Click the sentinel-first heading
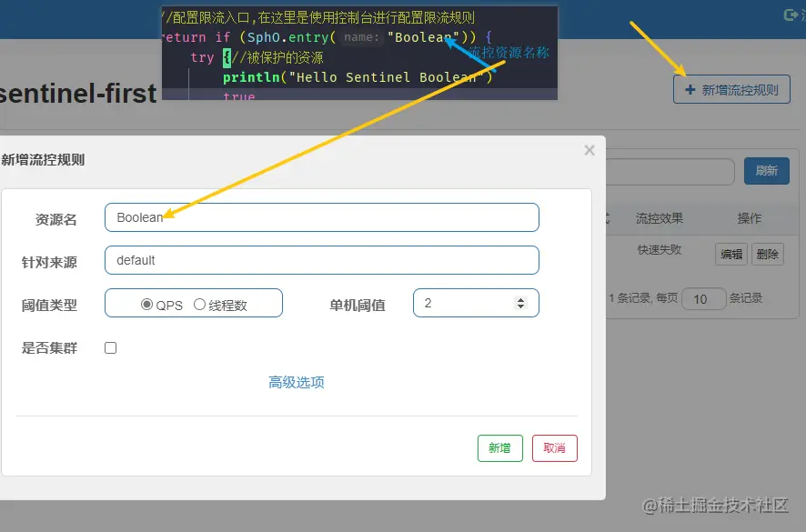The width and height of the screenshot is (806, 532). 77,94
